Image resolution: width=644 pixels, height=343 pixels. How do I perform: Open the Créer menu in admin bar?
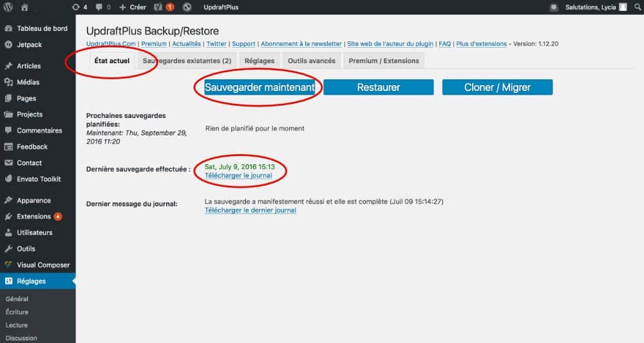[133, 7]
